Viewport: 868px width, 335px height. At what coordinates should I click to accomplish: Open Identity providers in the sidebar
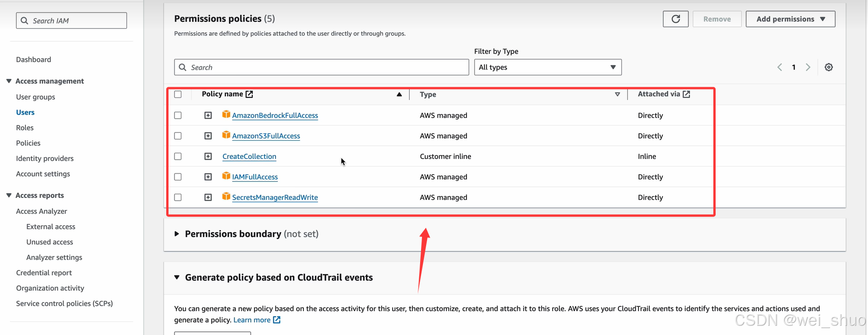[x=45, y=158]
